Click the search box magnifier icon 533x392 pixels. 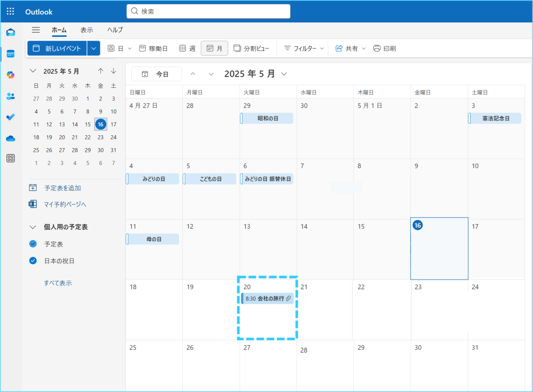[x=135, y=11]
